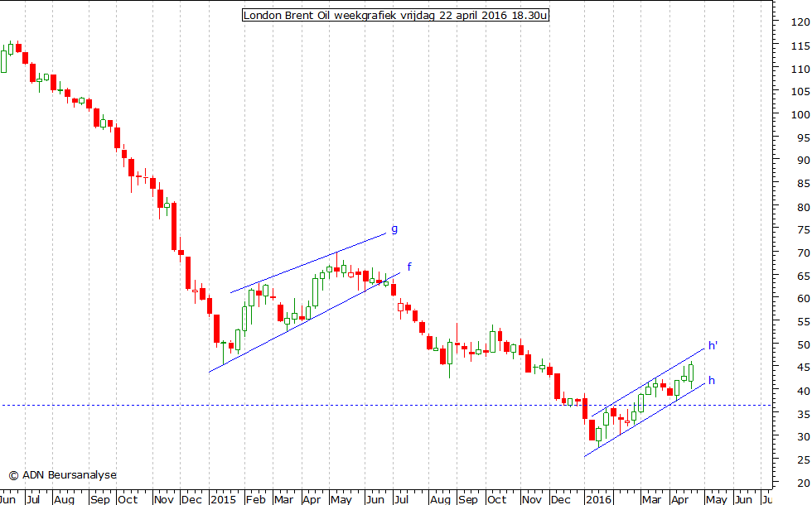Select the 95 price level label
The image size is (812, 505).
point(803,137)
